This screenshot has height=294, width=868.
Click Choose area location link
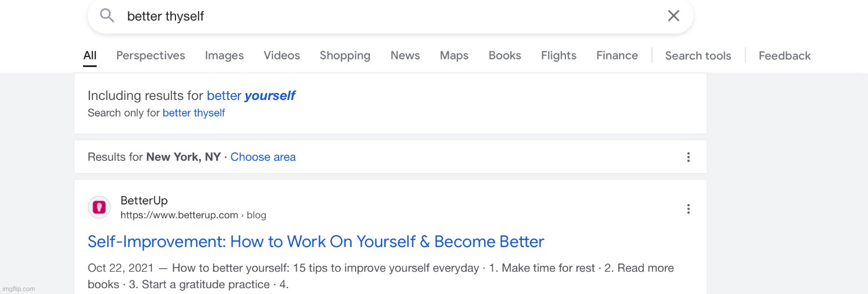(x=263, y=157)
